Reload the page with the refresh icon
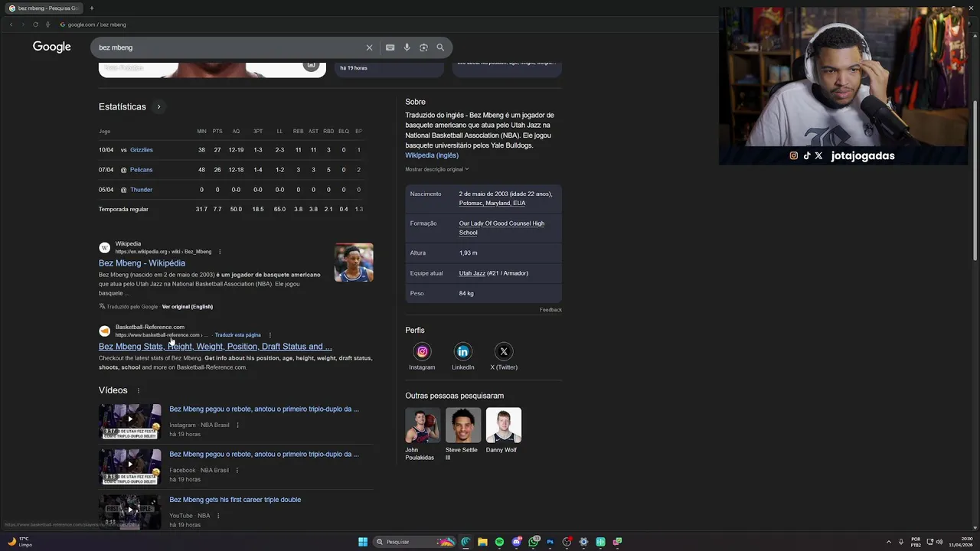This screenshot has height=551, width=980. tap(35, 24)
